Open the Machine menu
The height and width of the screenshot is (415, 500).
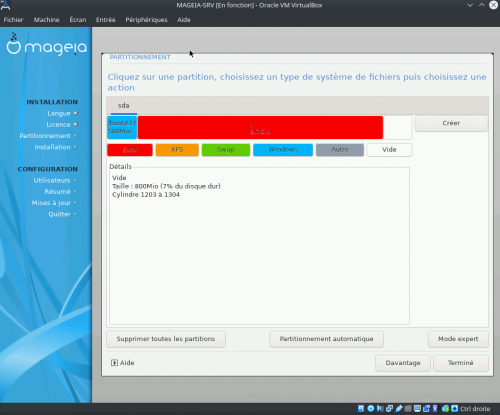(46, 20)
